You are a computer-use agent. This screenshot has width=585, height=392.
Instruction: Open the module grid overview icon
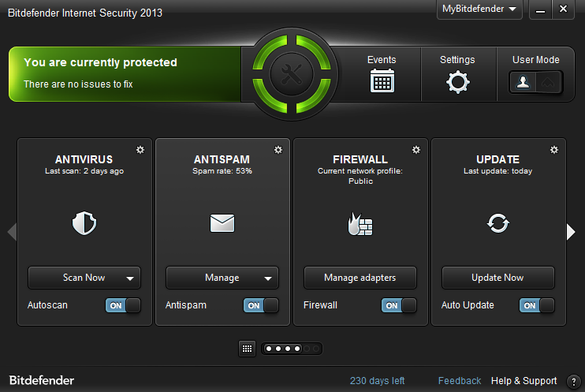click(x=247, y=349)
